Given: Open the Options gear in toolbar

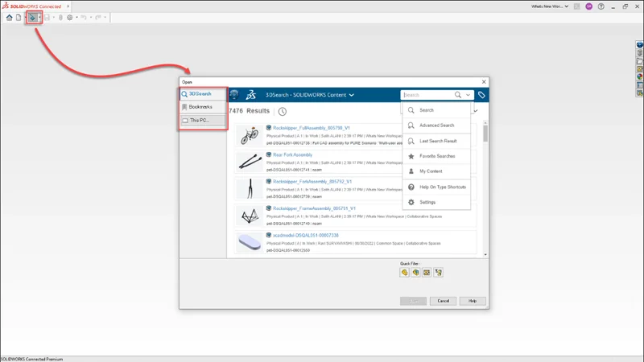Looking at the screenshot, I should click(70, 17).
